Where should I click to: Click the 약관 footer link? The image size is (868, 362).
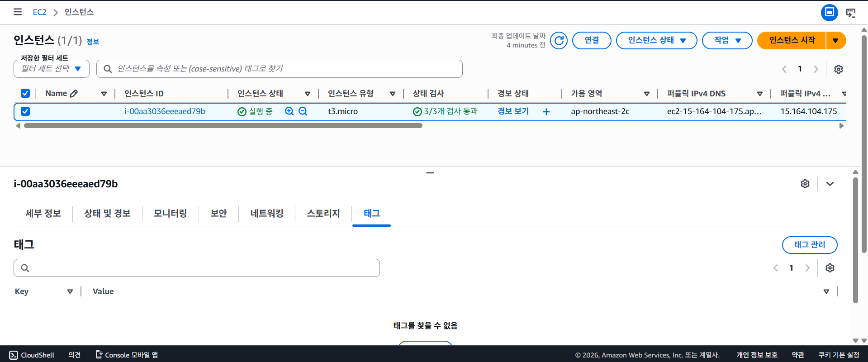click(x=798, y=355)
